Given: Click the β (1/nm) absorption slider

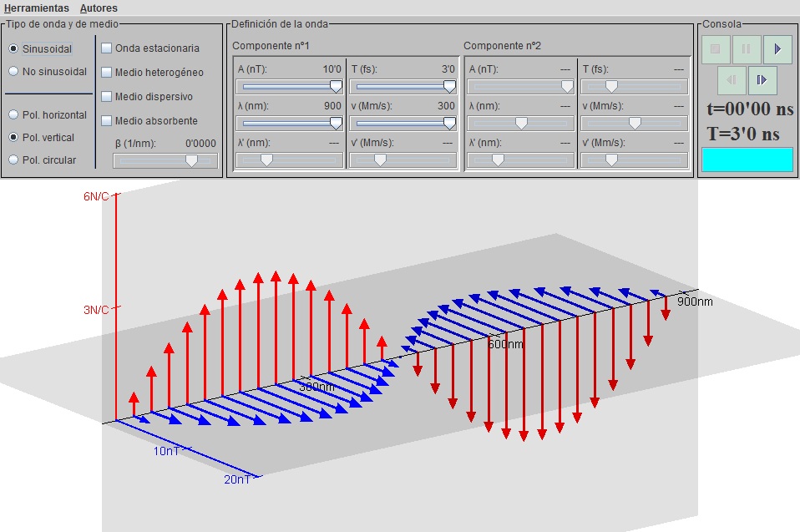Looking at the screenshot, I should tap(165, 160).
